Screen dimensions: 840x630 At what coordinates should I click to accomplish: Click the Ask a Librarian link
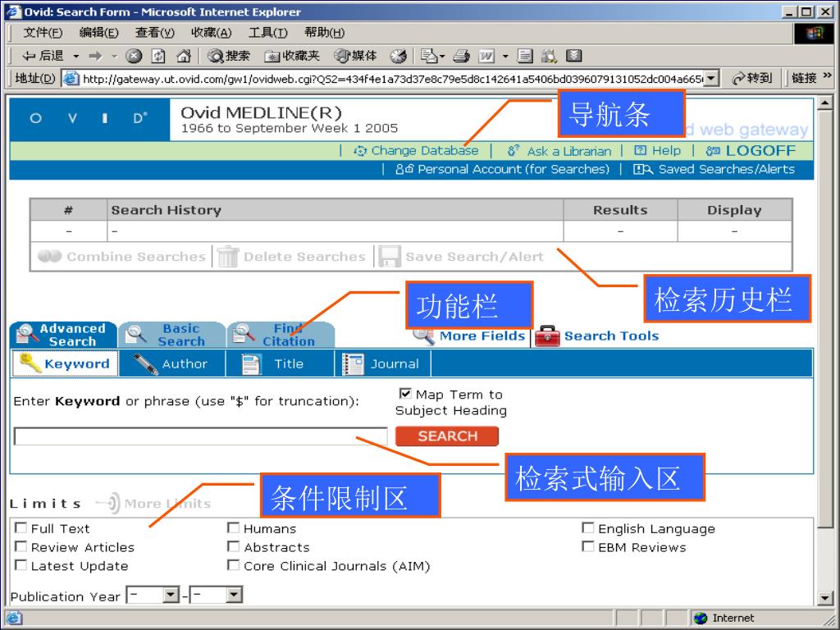[559, 152]
